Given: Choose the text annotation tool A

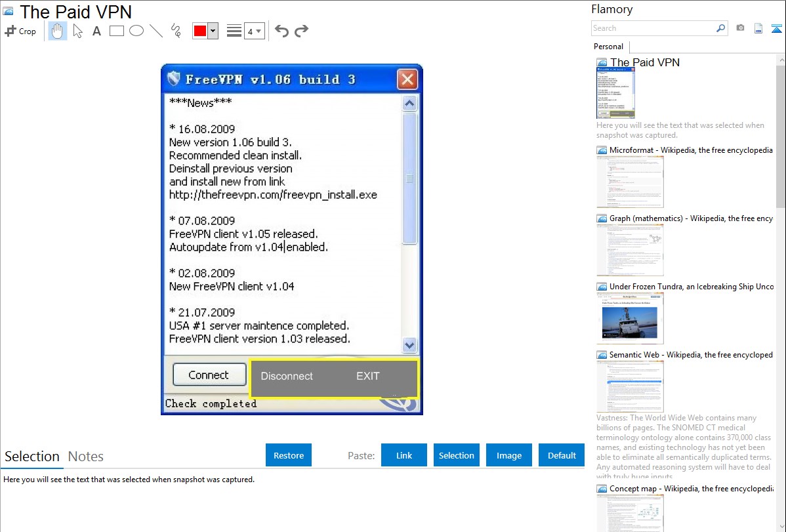Looking at the screenshot, I should coord(96,31).
